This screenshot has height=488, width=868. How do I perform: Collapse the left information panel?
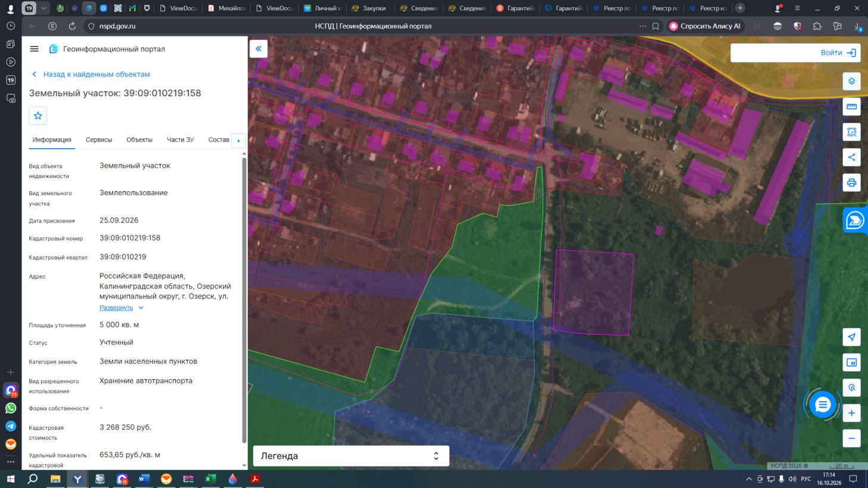pos(258,49)
